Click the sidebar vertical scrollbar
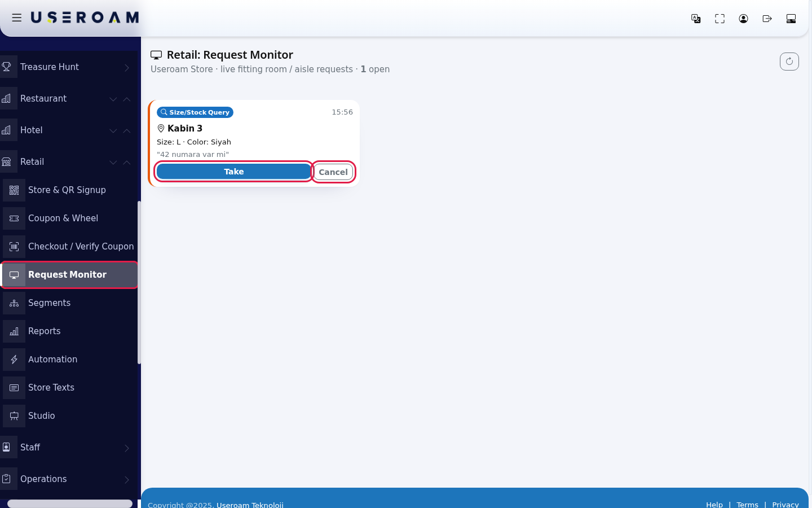812x508 pixels. [x=139, y=282]
